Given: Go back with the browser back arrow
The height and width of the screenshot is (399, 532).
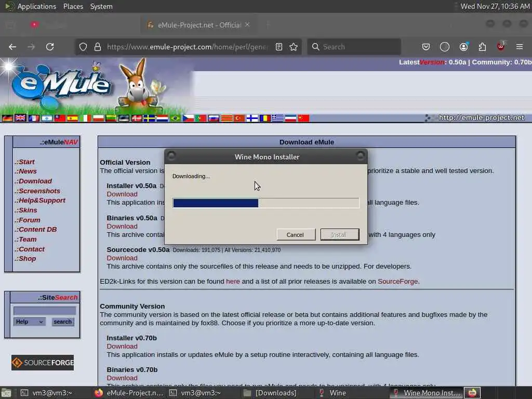Looking at the screenshot, I should click(12, 47).
